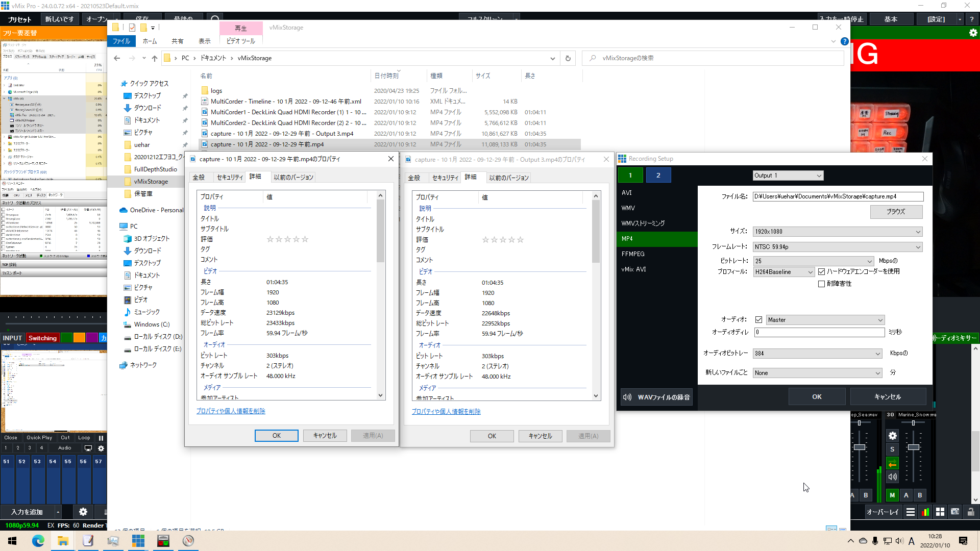980x551 pixels.
Task: Open gear settings on vMix preview input
Action: [101, 448]
